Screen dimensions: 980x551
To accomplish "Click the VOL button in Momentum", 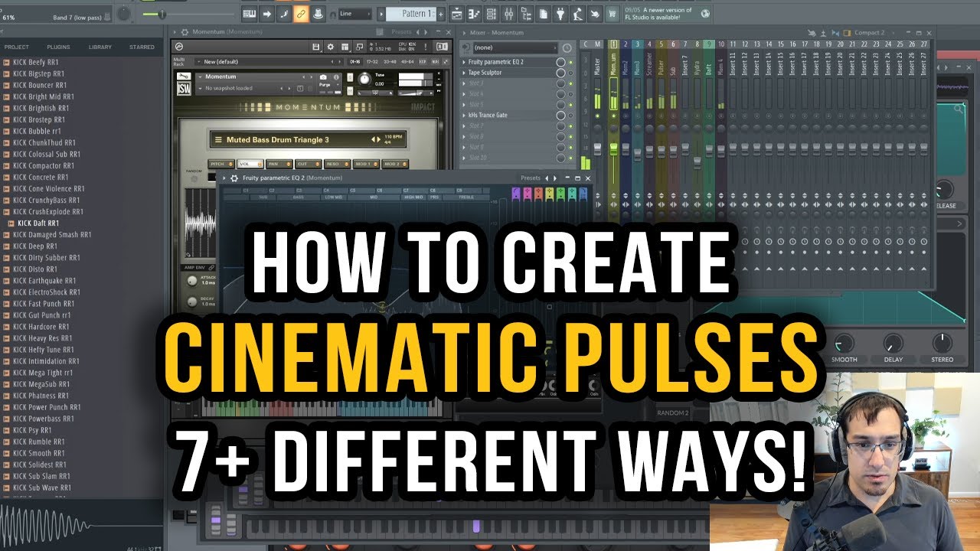I will [250, 164].
